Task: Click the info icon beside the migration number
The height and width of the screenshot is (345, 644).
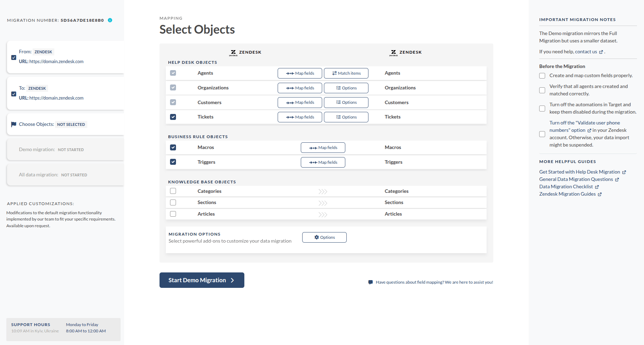Action: click(110, 20)
